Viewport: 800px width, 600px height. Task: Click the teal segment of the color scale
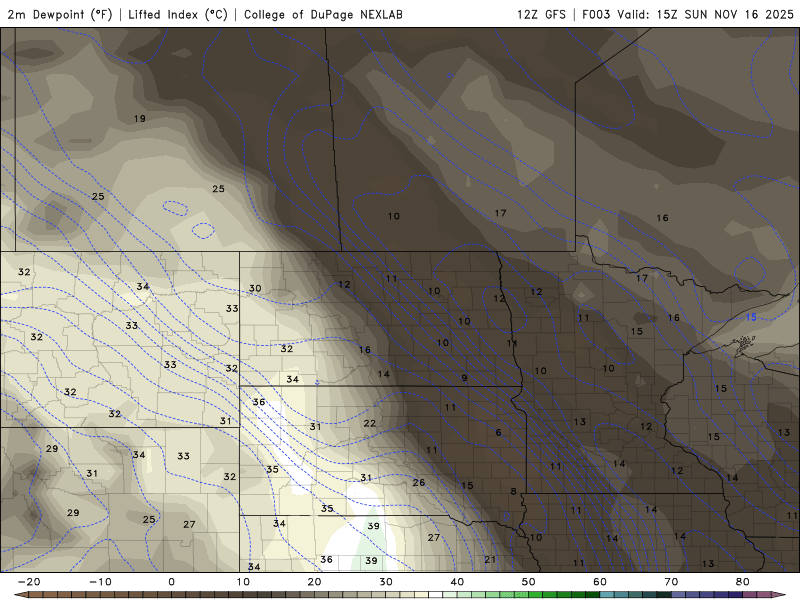(607, 594)
